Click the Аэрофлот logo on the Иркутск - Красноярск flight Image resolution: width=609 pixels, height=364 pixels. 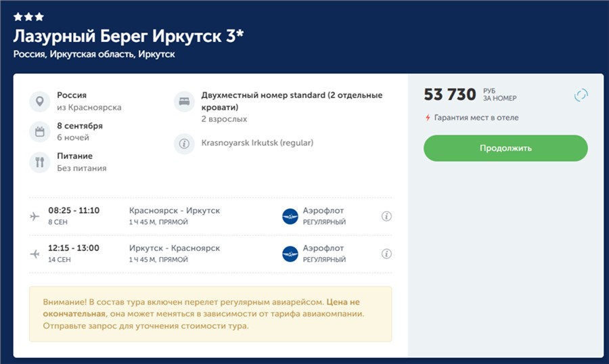(290, 254)
